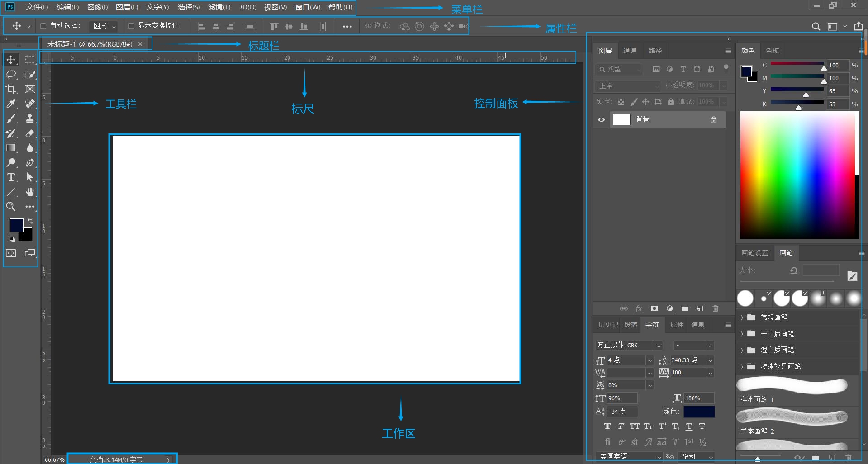Screen dimensions: 868x464
Task: Enable the 显示变换控件 checkbox
Action: click(x=132, y=26)
